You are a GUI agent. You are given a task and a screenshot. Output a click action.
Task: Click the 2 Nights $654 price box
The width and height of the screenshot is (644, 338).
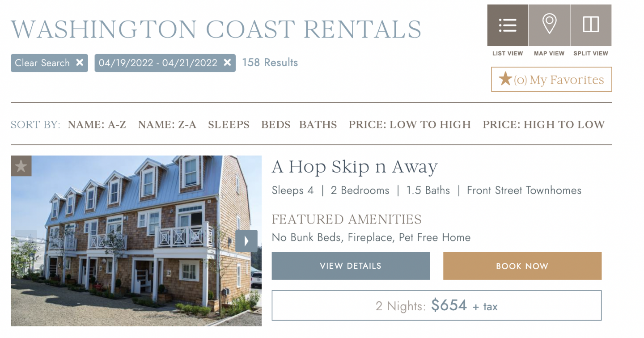coord(436,306)
